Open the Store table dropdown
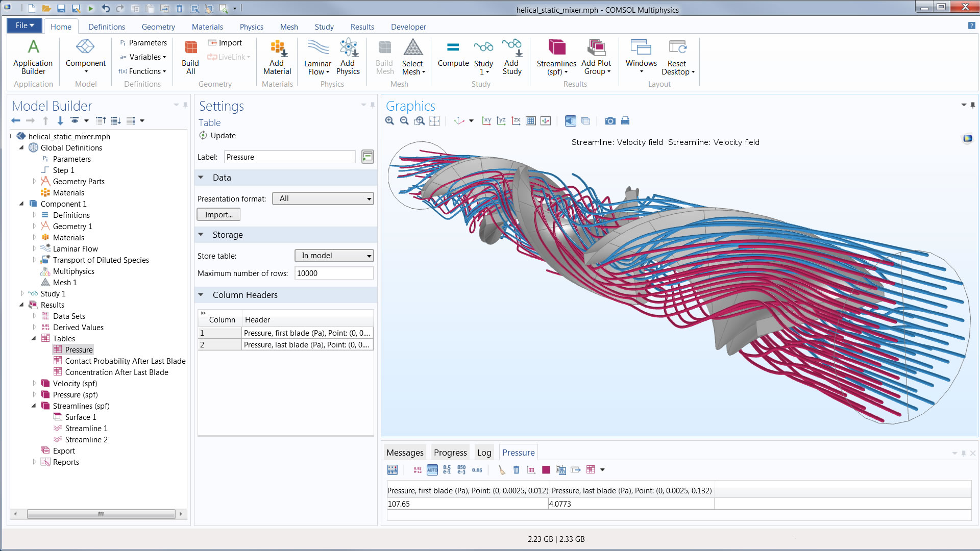 (x=334, y=256)
